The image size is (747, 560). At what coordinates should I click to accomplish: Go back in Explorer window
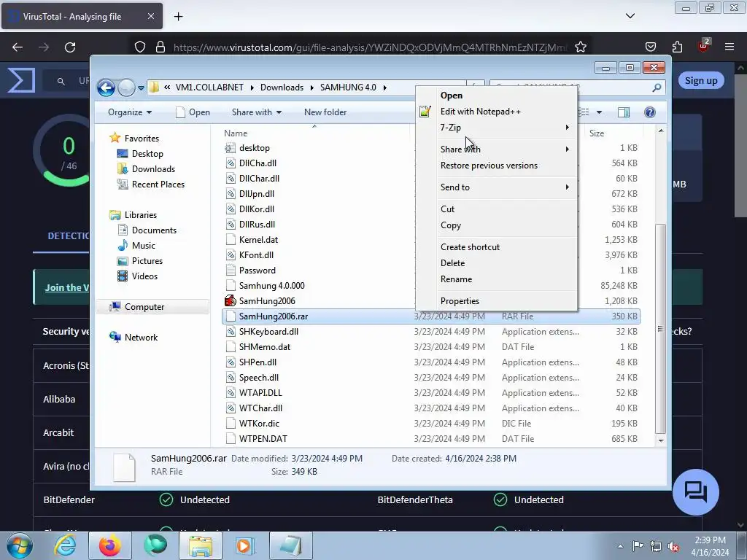107,87
